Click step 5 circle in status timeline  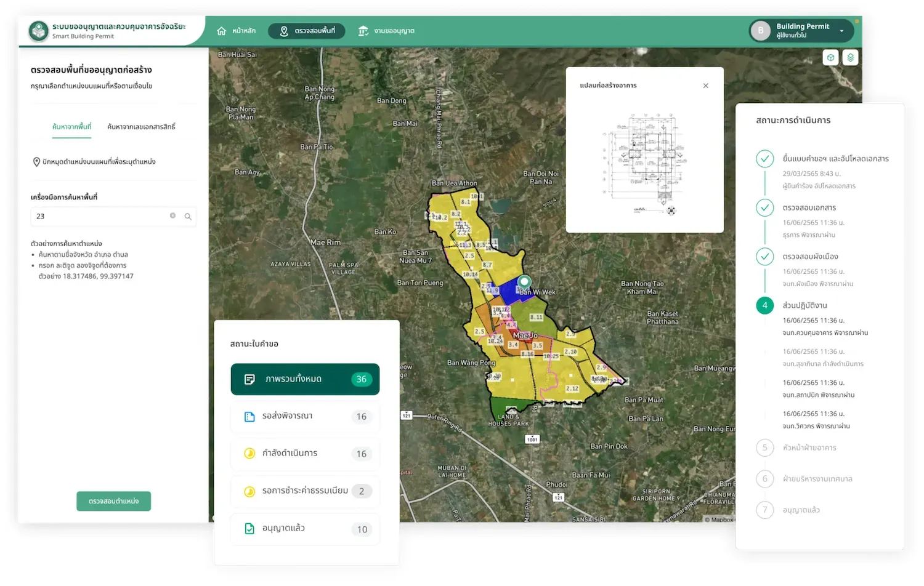[764, 448]
